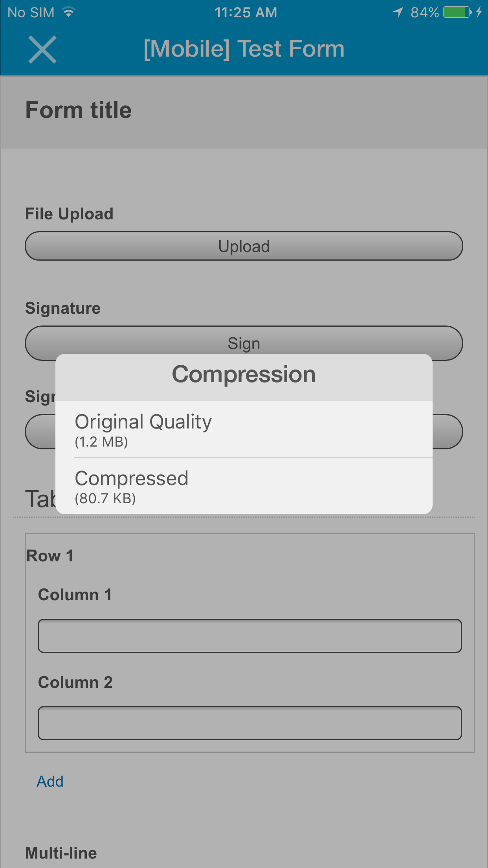Focus the Column 1 input field

point(250,636)
